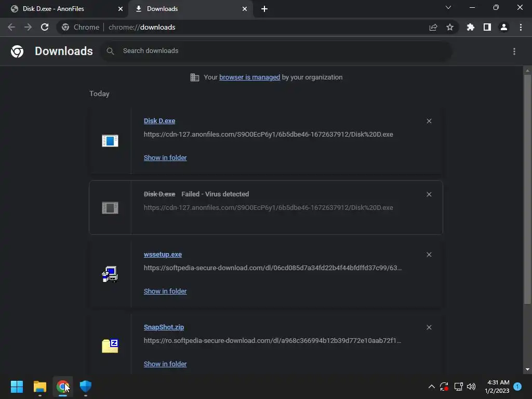Click the wssetup.exe installer icon

pyautogui.click(x=110, y=274)
